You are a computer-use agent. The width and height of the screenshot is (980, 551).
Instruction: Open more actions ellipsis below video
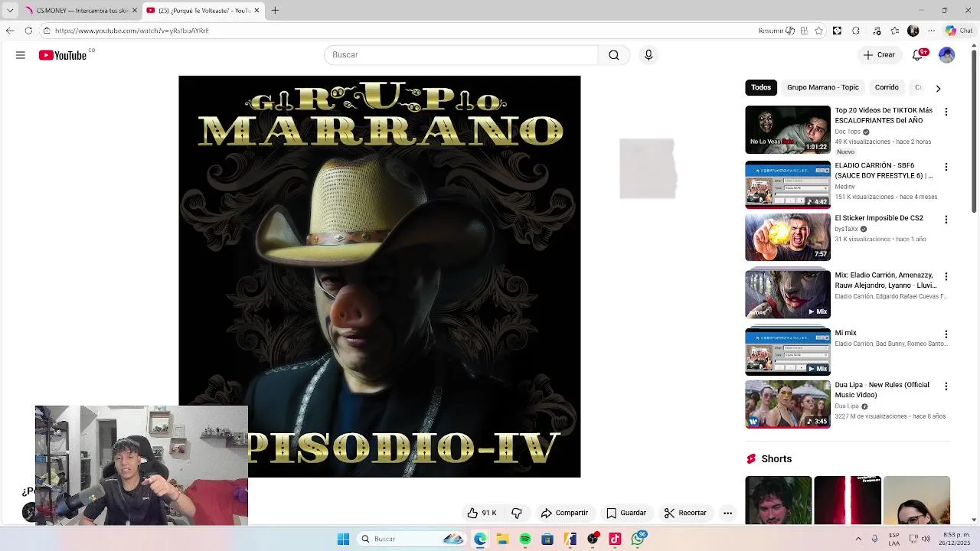728,513
